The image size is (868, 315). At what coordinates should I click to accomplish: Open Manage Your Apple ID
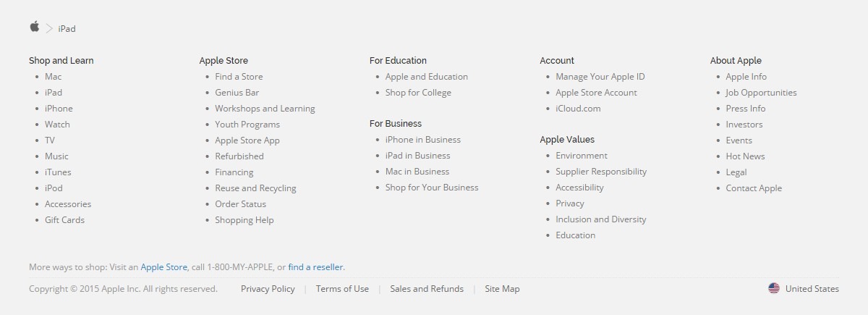(x=600, y=77)
